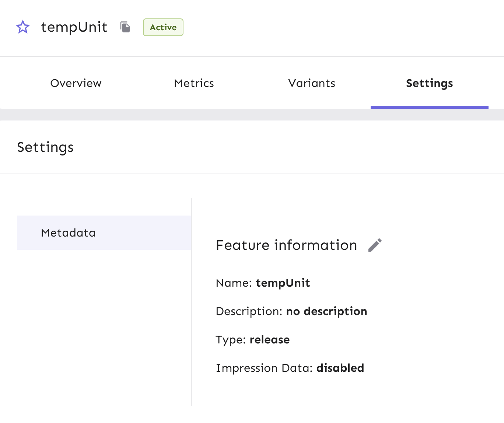Click the release type value

tap(270, 340)
